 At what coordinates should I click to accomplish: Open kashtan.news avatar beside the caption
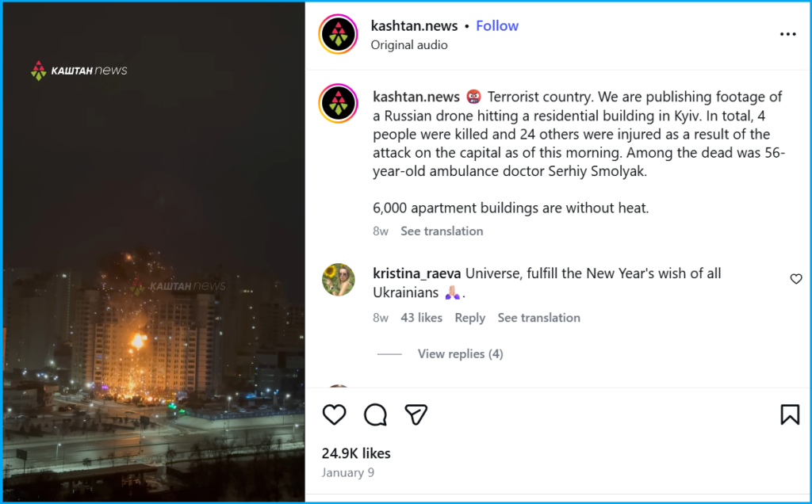click(x=338, y=103)
